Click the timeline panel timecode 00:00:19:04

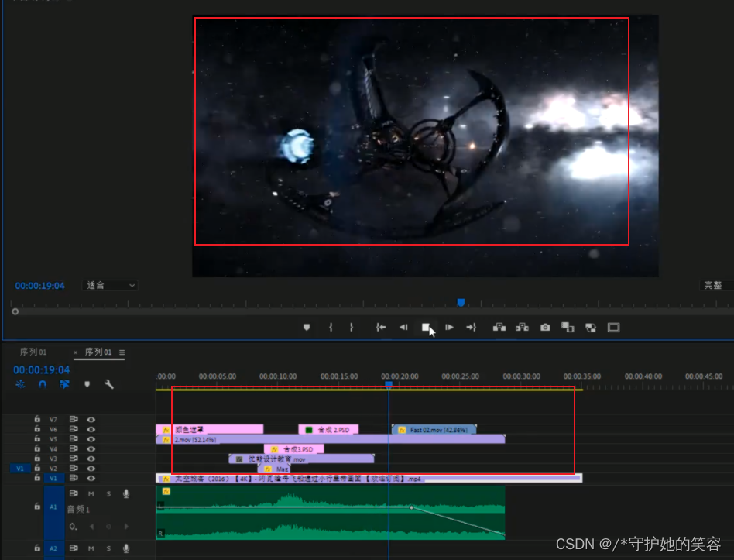(x=41, y=370)
